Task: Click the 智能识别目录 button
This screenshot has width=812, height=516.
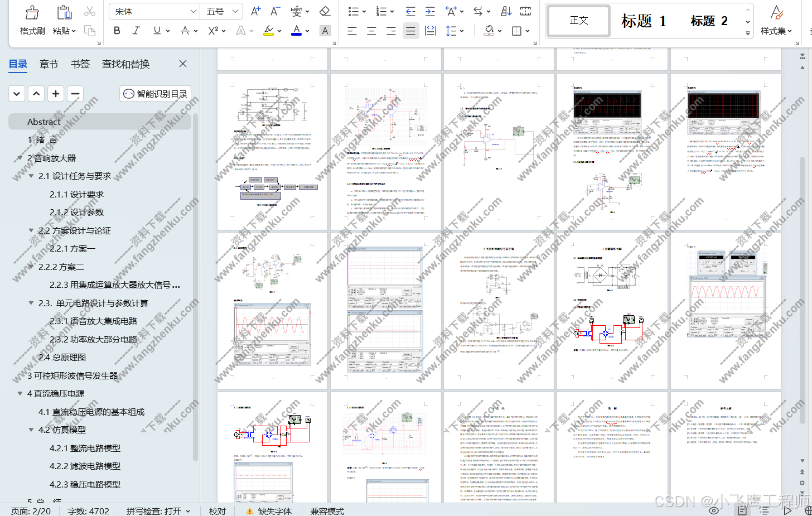Action: point(156,94)
